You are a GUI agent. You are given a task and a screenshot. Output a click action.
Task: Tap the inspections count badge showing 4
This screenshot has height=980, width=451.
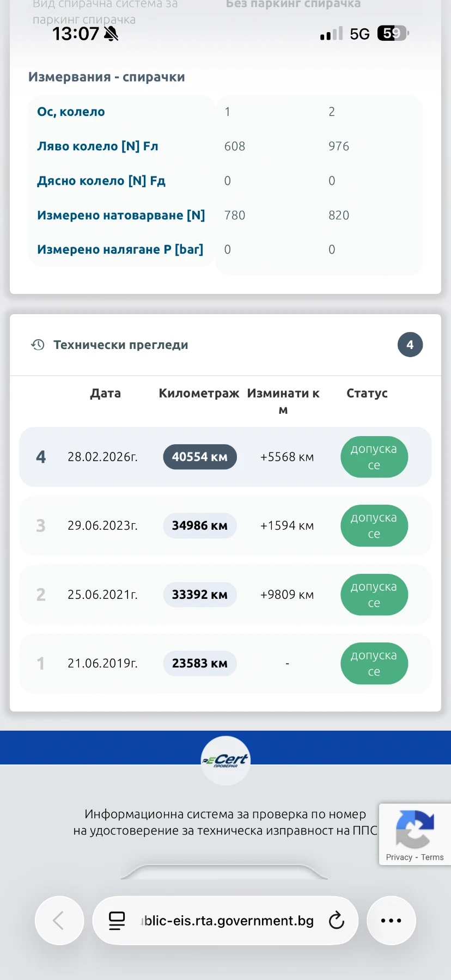click(410, 345)
